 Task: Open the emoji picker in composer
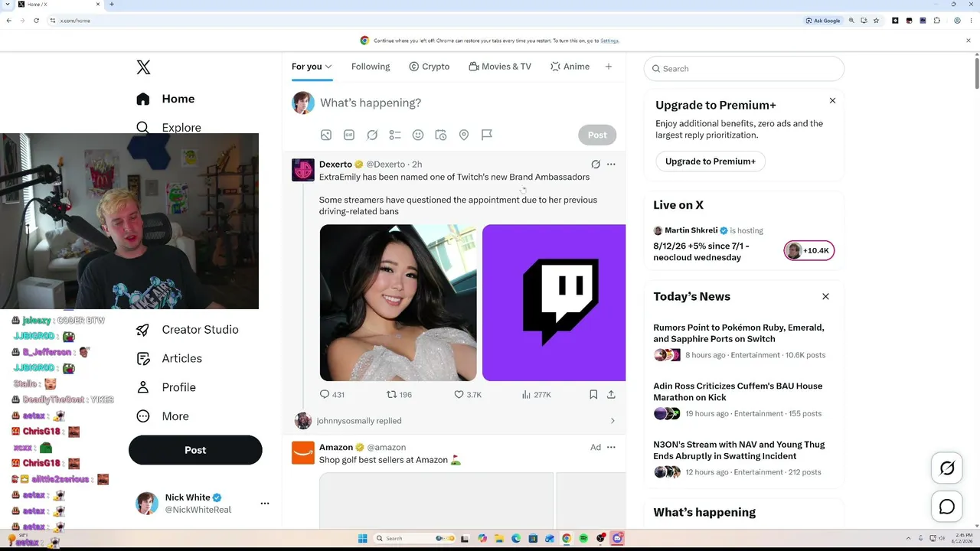coord(418,135)
